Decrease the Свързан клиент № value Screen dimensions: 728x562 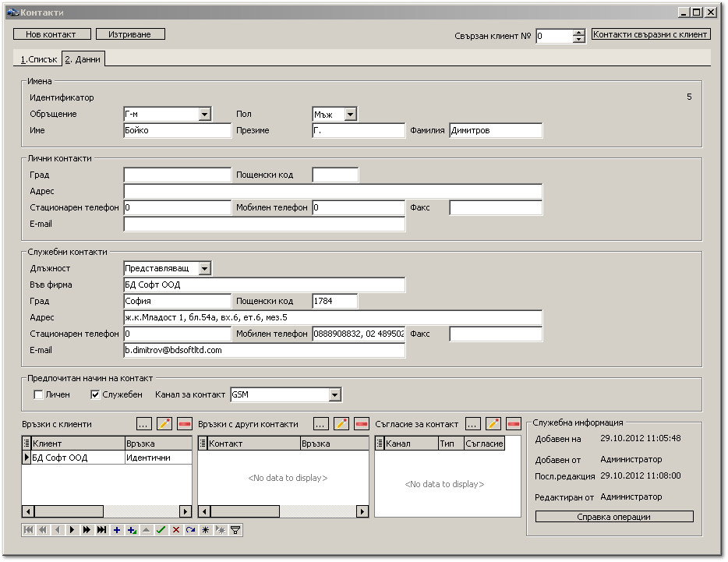(x=578, y=39)
